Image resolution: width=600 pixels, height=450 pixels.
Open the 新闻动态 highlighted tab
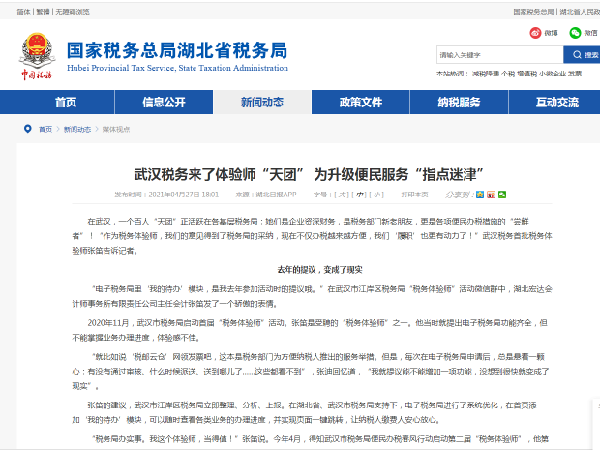(261, 102)
